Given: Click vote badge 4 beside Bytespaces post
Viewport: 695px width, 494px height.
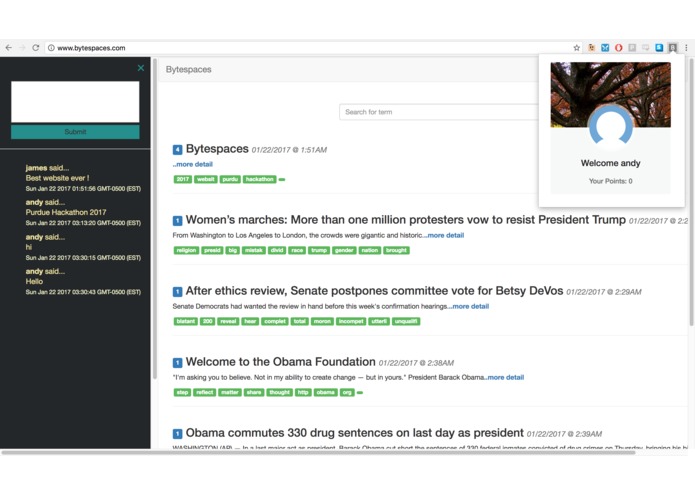Looking at the screenshot, I should [x=177, y=150].
